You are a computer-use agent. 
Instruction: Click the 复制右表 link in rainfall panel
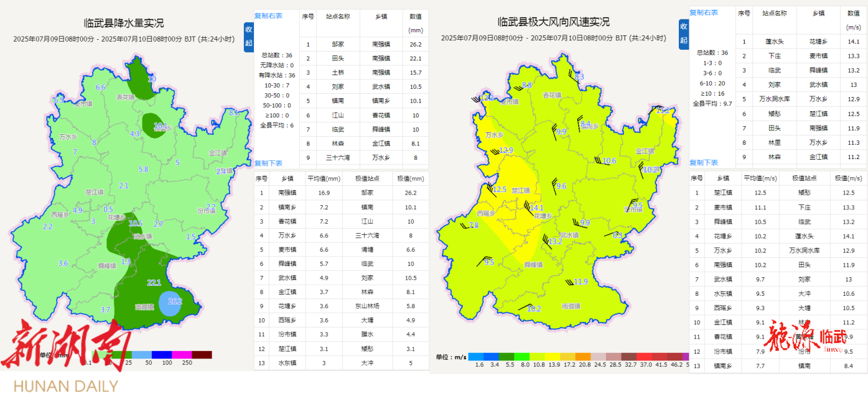(268, 16)
